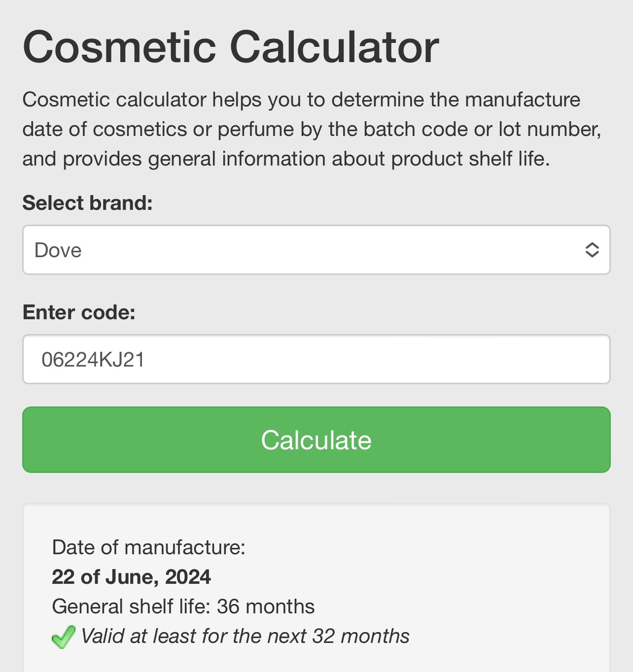Click the 'Enter code:' label
Viewport: 633px width, 672px height.
[x=79, y=312]
